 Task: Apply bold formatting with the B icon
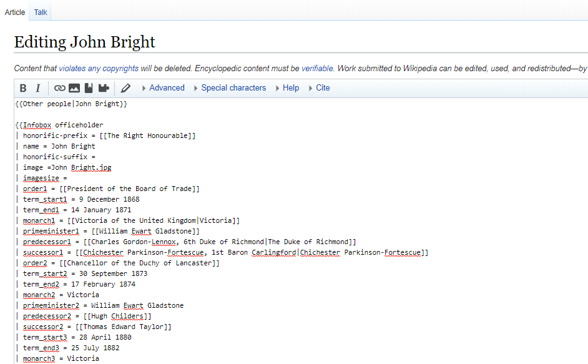pyautogui.click(x=23, y=88)
